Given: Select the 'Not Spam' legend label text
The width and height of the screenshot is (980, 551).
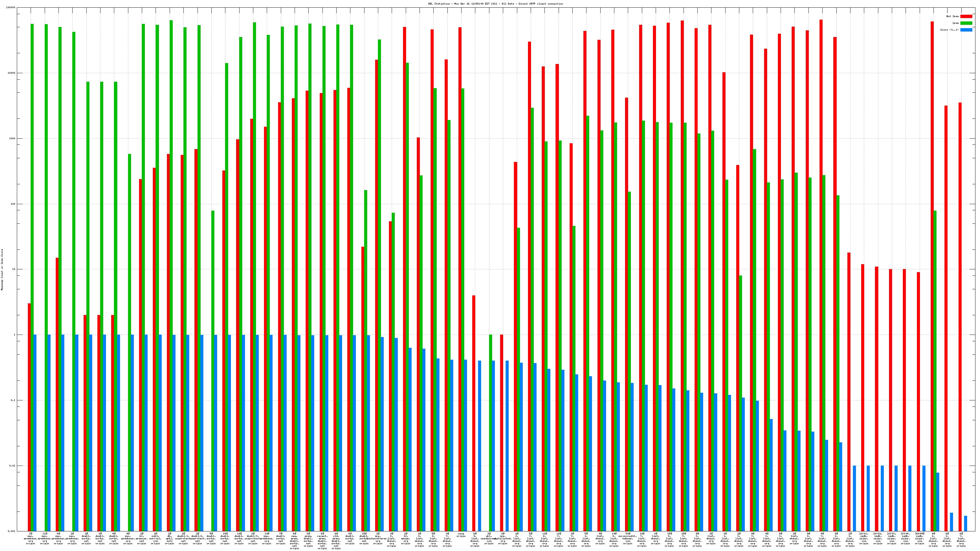Looking at the screenshot, I should pos(953,16).
